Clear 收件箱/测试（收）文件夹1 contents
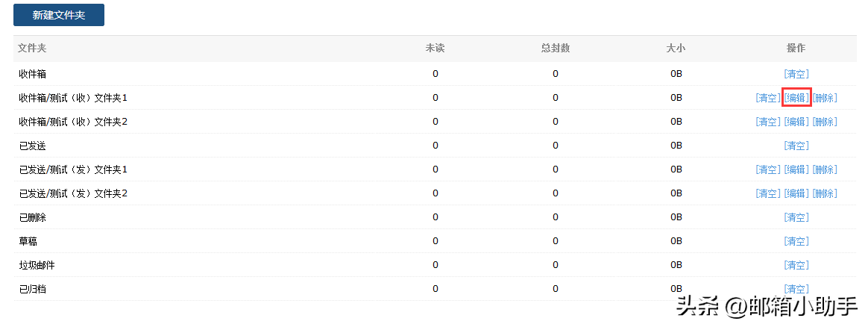Image resolution: width=868 pixels, height=327 pixels. pyautogui.click(x=767, y=98)
